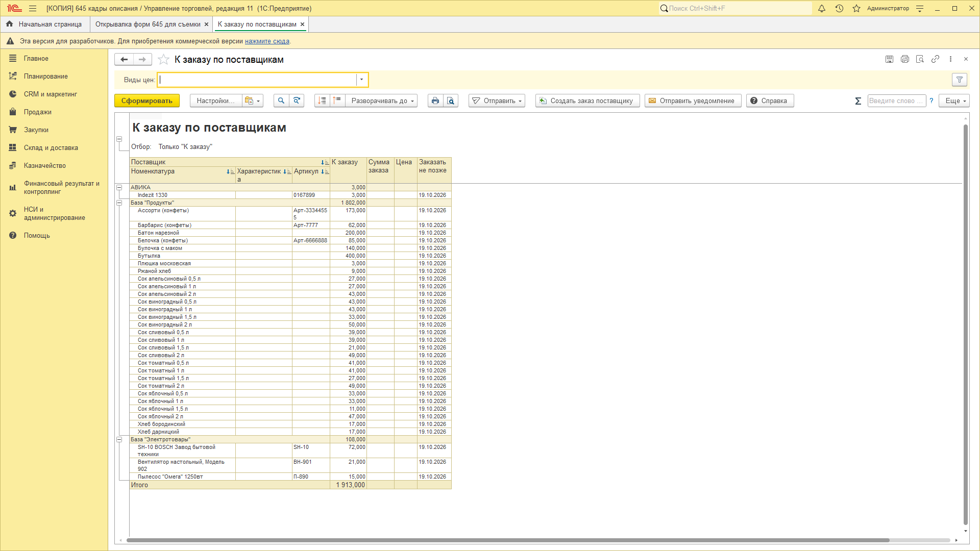
Task: Click the find magnifier icon in toolbar
Action: (281, 101)
